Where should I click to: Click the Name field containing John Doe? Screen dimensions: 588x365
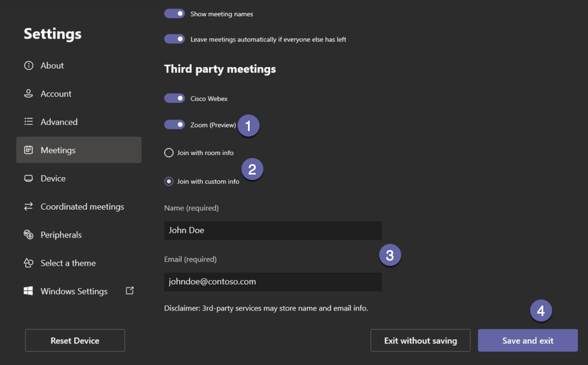click(272, 230)
